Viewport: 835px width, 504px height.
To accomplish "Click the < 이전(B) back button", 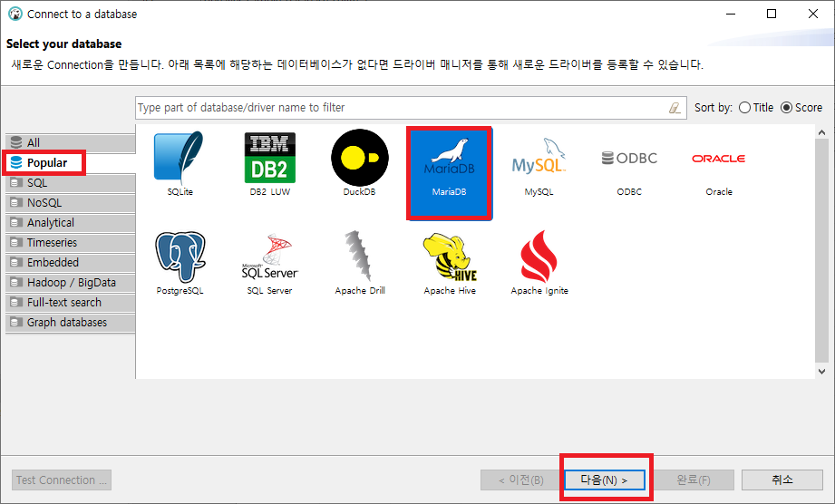I will [x=521, y=480].
